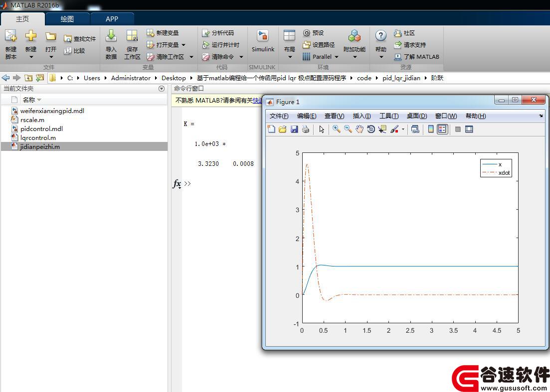Viewport: 550px width, 392px height.
Task: Expand the 清除命令 dropdown arrow
Action: (x=241, y=57)
